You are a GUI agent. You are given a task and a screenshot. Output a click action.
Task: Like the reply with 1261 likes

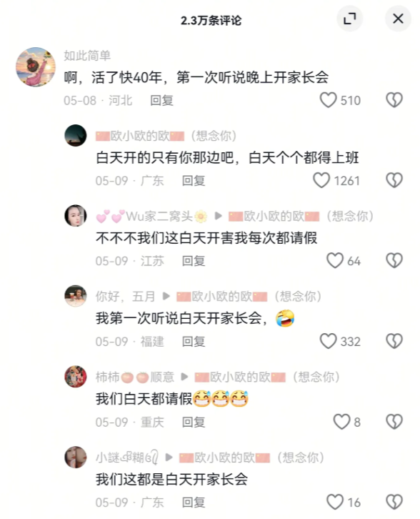(x=321, y=180)
